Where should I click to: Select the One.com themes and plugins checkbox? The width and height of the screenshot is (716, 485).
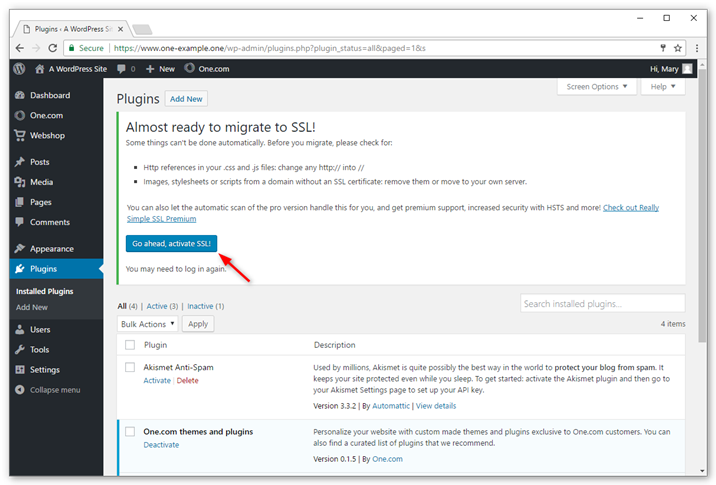point(130,432)
